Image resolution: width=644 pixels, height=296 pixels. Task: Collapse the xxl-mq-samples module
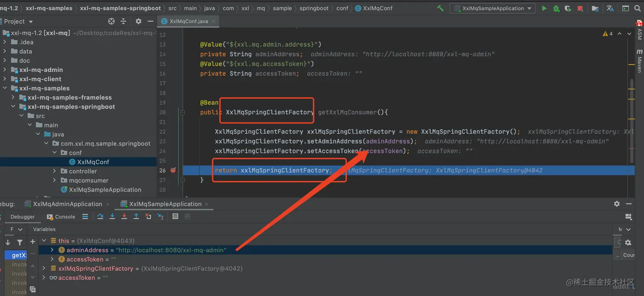tap(5, 88)
